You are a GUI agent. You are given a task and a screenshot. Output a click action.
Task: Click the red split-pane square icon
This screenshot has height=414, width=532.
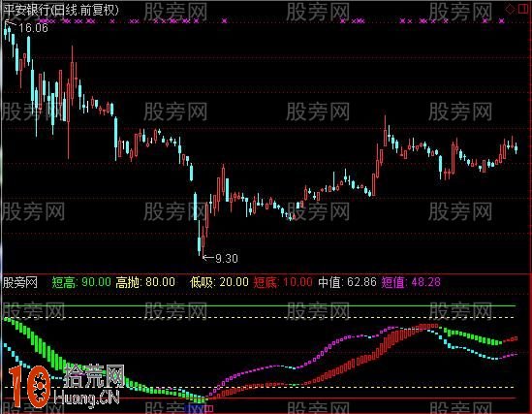click(523, 9)
